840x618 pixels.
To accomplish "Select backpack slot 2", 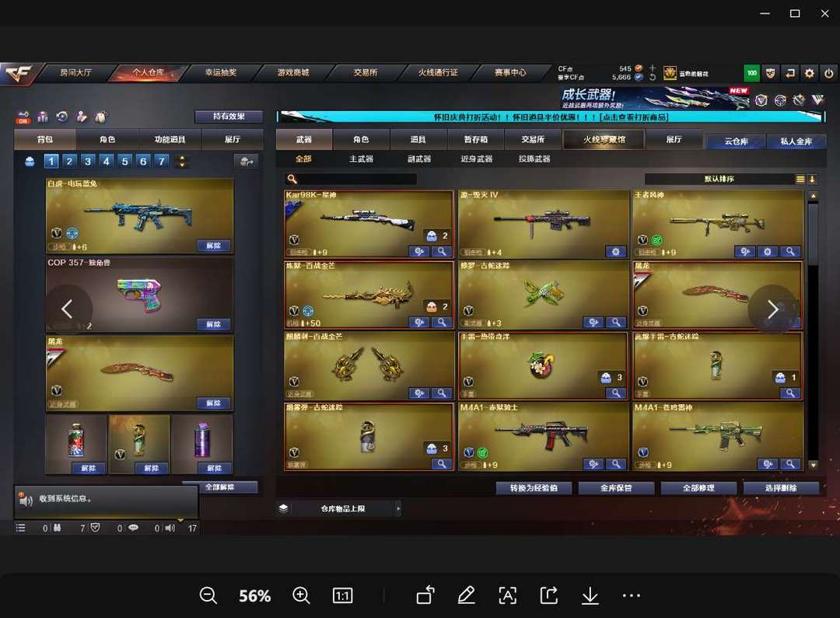I will click(70, 161).
